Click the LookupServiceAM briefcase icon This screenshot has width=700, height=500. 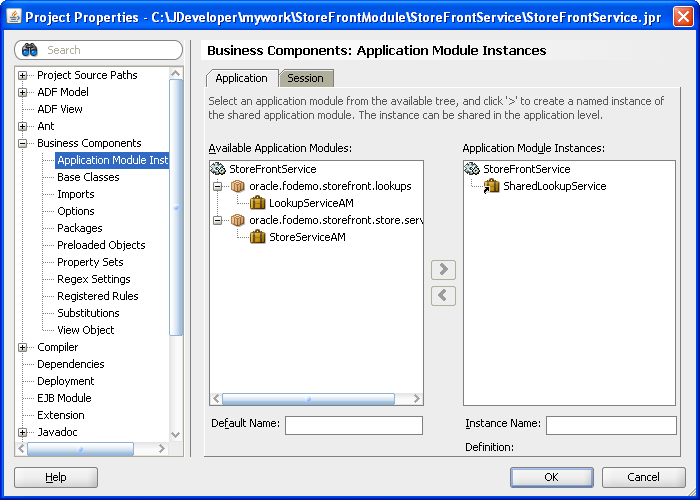coord(258,203)
